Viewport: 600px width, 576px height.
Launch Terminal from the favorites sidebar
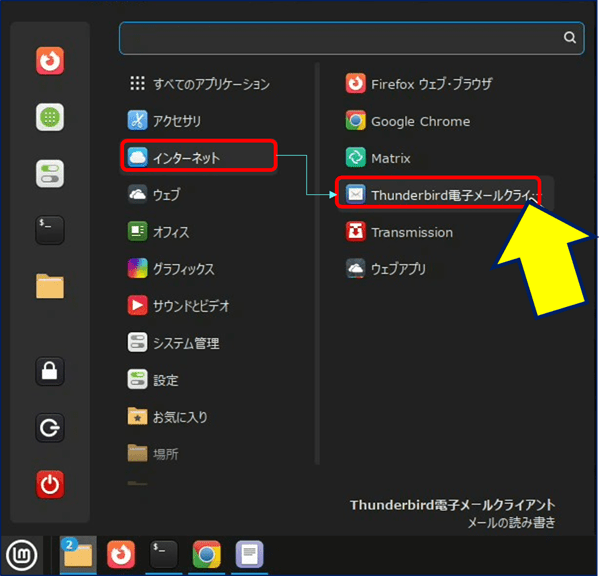pos(50,230)
